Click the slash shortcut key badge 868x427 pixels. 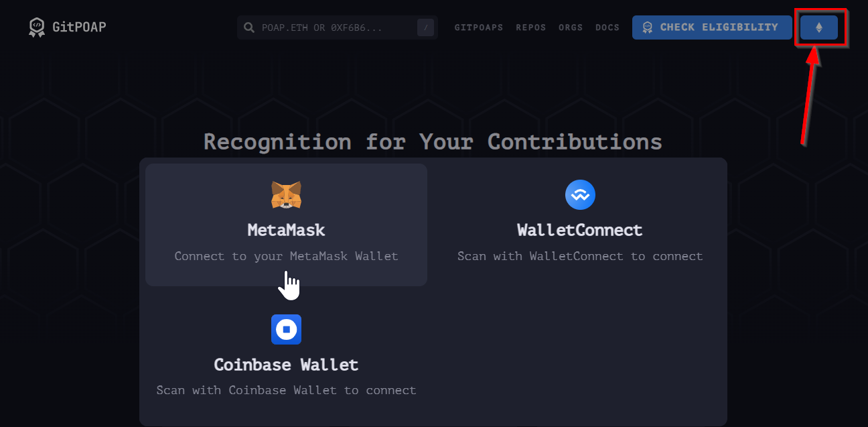[x=425, y=27]
